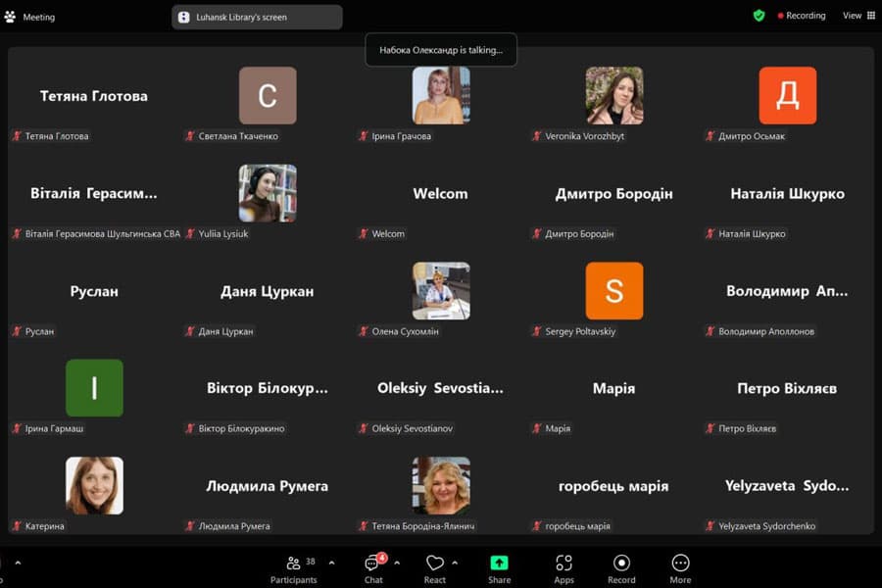The height and width of the screenshot is (588, 882).
Task: Click muted mic icon beside Yelyzaveta Sydorchenko
Action: (x=710, y=526)
